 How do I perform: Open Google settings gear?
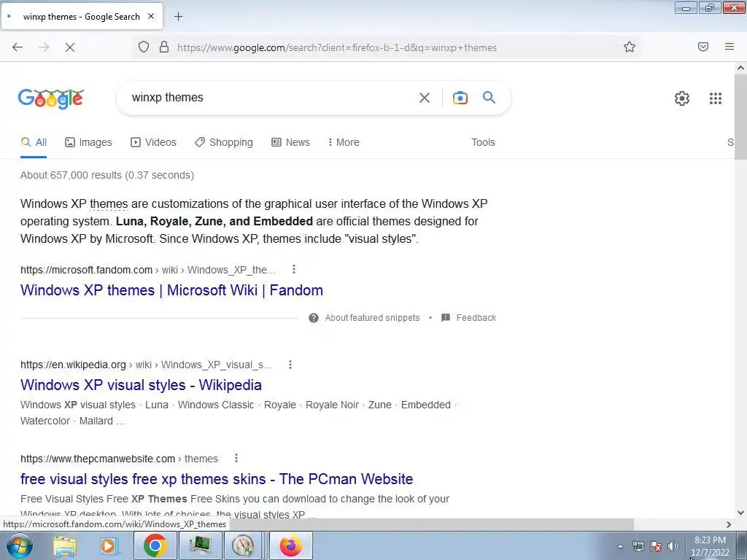[682, 98]
